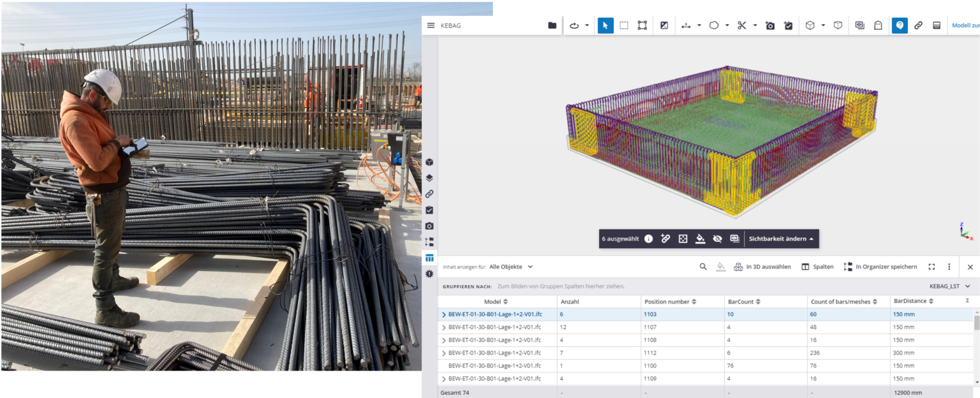The image size is (980, 398).
Task: Expand the row with position number 1103
Action: [x=444, y=314]
